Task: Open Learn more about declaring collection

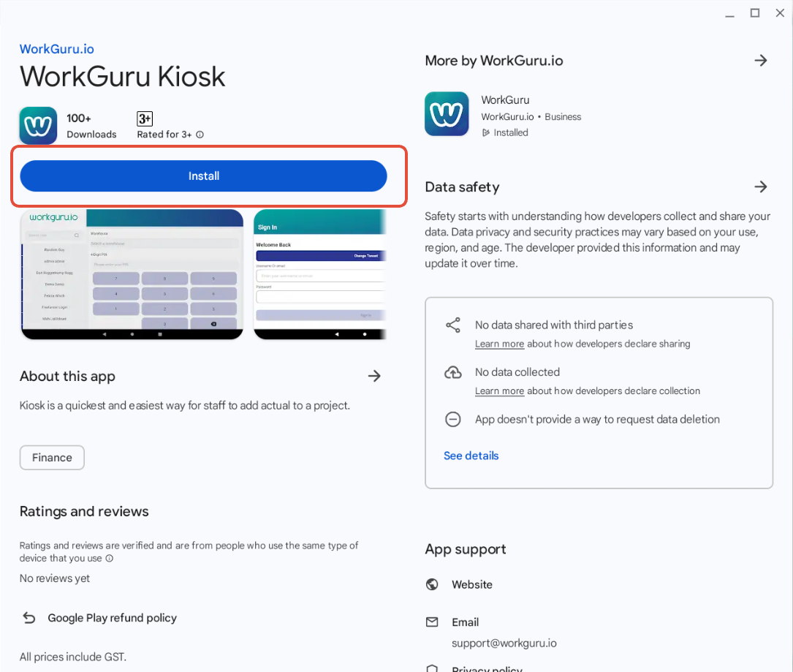Action: [499, 391]
